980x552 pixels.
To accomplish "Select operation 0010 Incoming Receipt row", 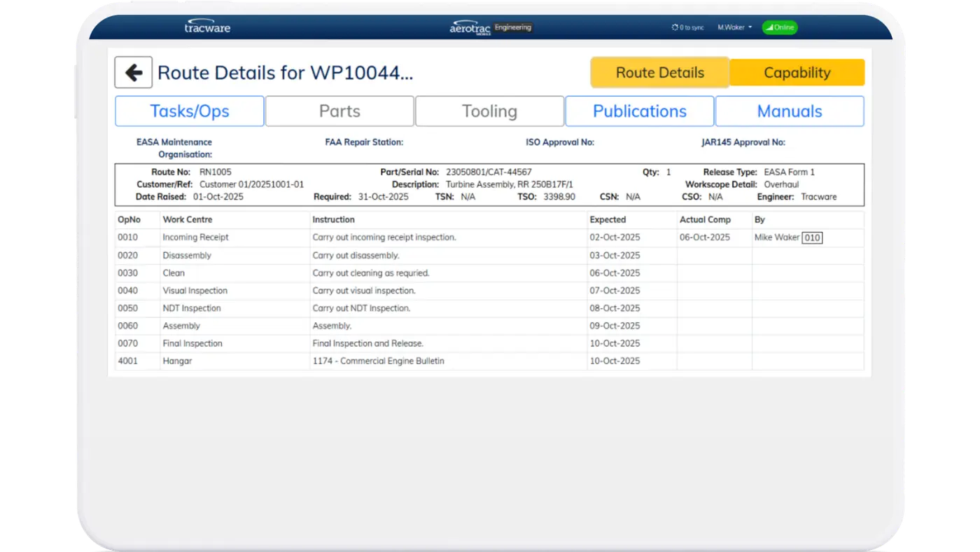I will [489, 237].
